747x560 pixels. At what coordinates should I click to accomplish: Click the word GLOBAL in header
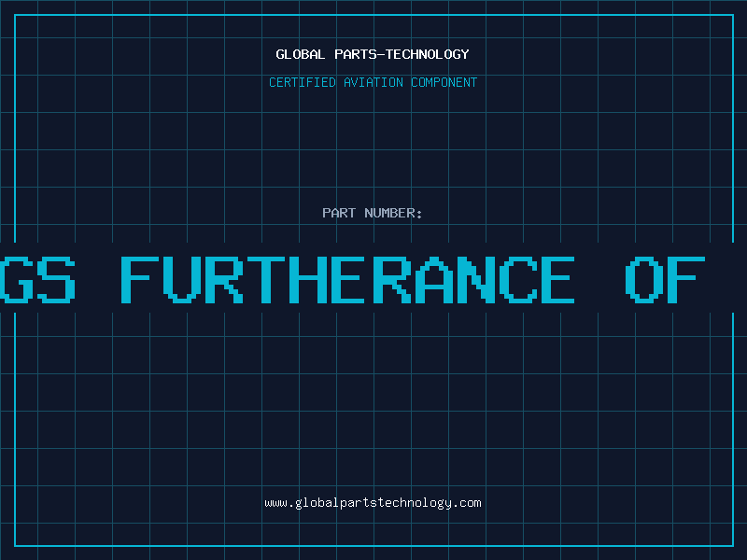pyautogui.click(x=300, y=54)
